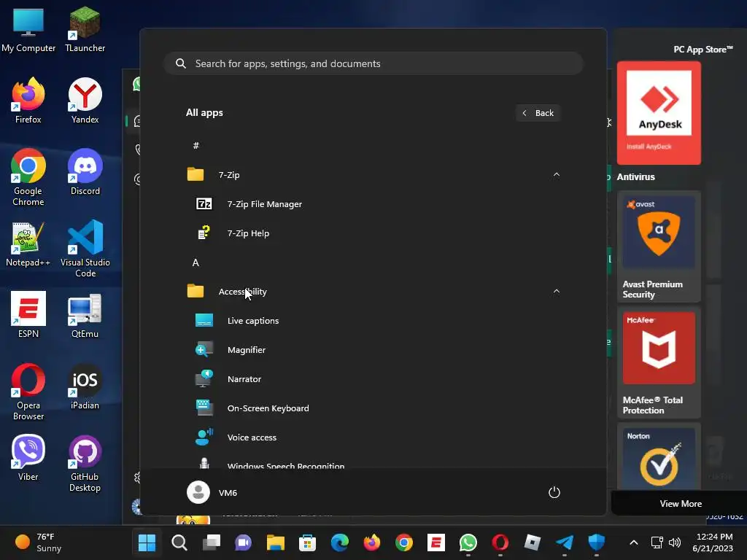
Task: Open the Norton antivirus tile
Action: click(x=659, y=457)
